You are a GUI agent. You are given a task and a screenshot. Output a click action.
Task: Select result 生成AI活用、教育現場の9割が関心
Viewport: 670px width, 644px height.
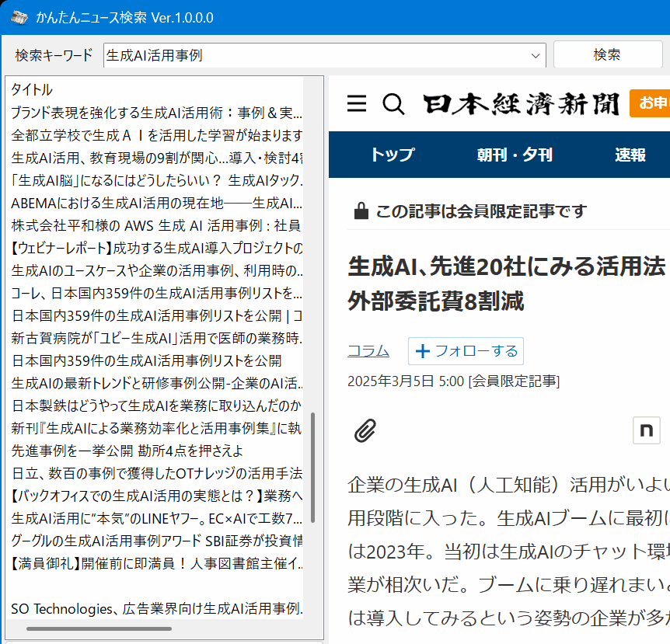(156, 158)
